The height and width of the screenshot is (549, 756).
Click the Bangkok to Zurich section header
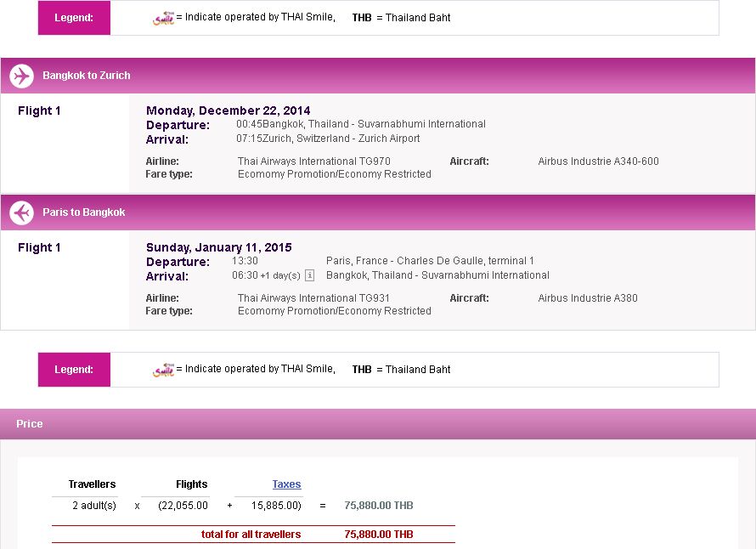(x=87, y=76)
